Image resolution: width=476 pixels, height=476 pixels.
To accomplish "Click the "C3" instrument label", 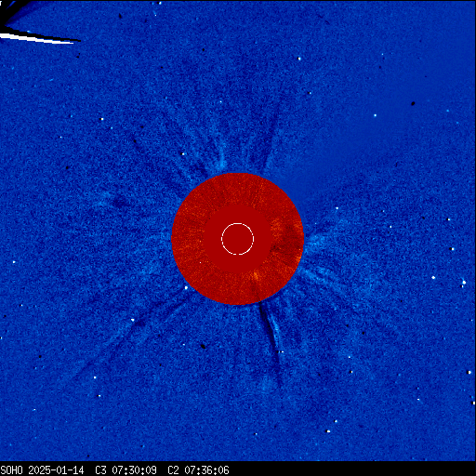I will (100, 470).
